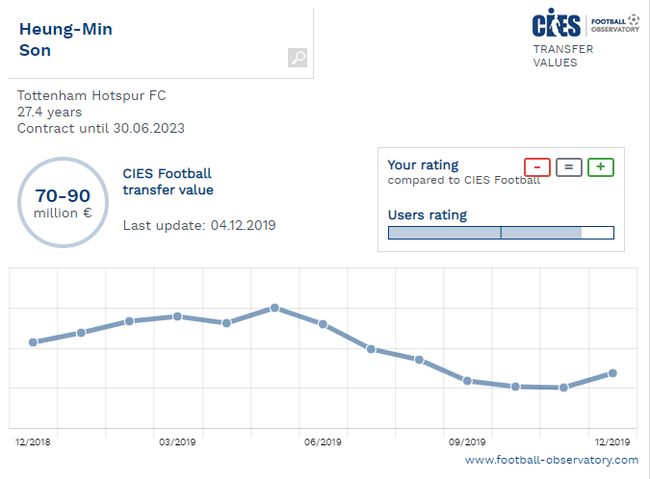Screen dimensions: 650x479
Task: Click the Users rating bar
Action: tap(501, 233)
